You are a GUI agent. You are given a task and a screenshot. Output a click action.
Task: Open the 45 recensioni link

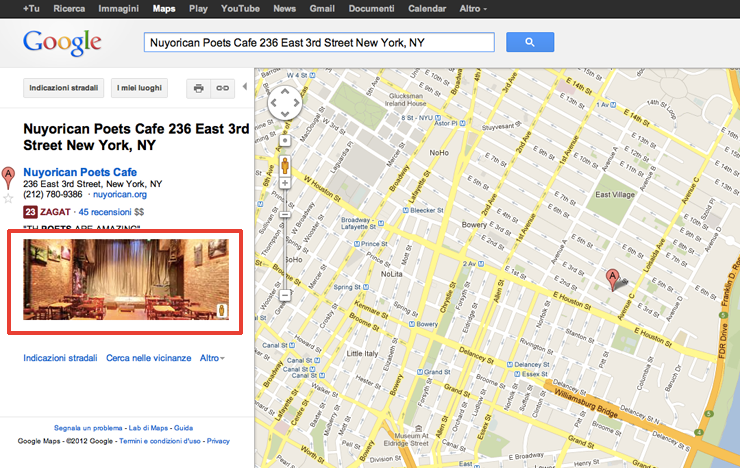tap(105, 212)
